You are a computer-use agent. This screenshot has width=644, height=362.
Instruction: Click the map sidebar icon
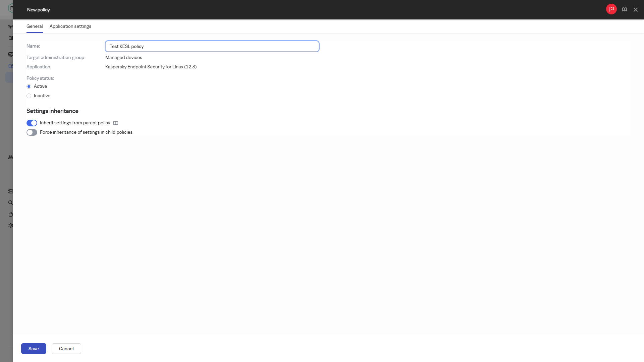coord(11,38)
